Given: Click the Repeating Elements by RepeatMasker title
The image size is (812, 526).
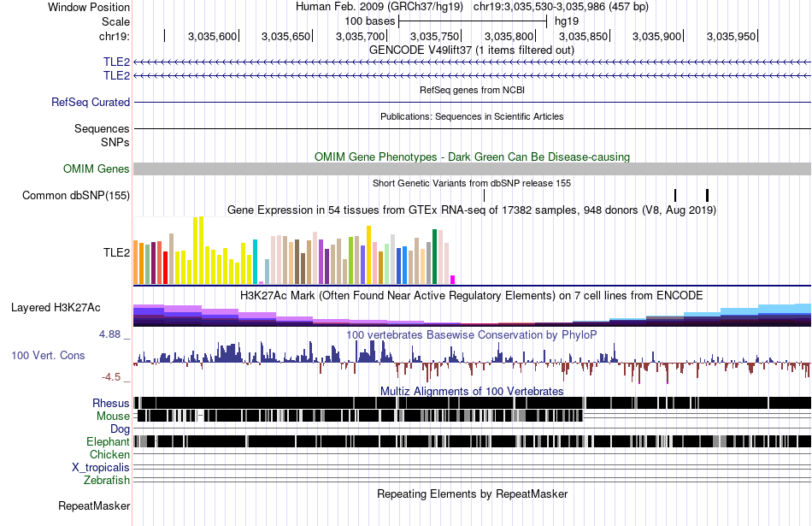Looking at the screenshot, I should point(473,493).
